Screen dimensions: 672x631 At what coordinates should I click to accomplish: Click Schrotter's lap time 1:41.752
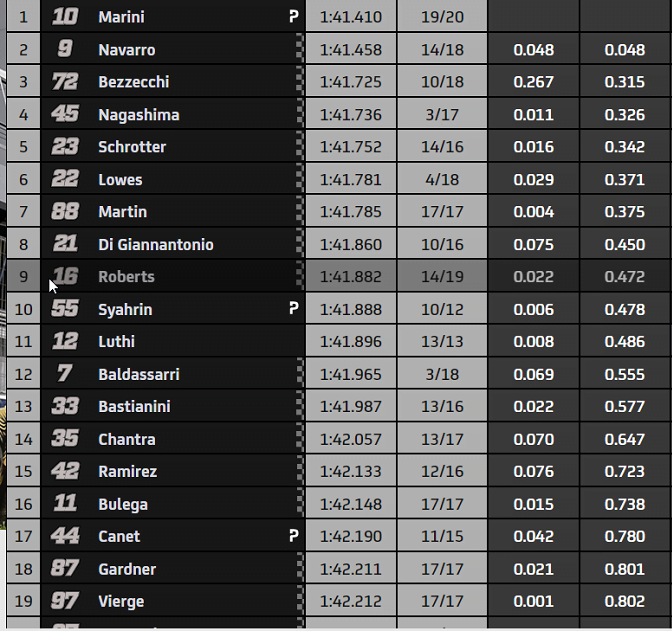tap(351, 147)
